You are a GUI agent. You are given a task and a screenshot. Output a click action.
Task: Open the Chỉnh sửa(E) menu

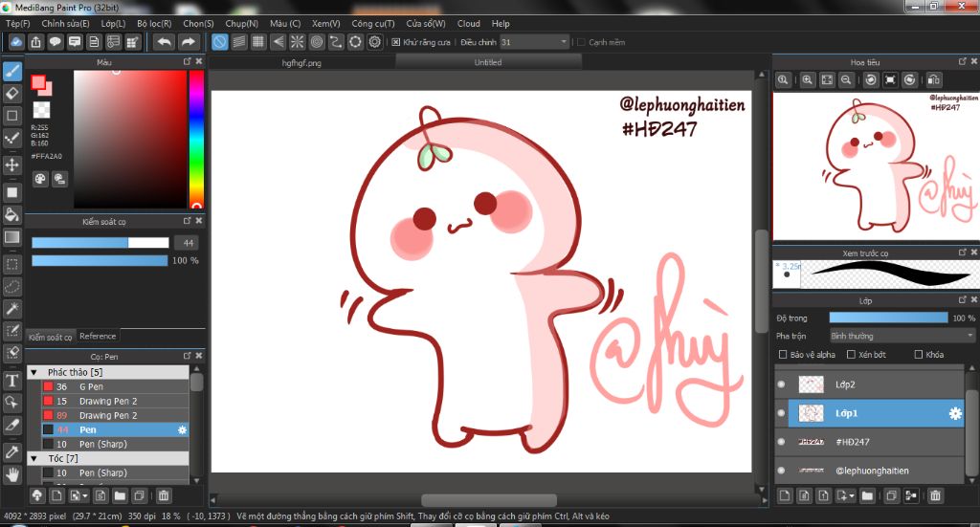66,24
